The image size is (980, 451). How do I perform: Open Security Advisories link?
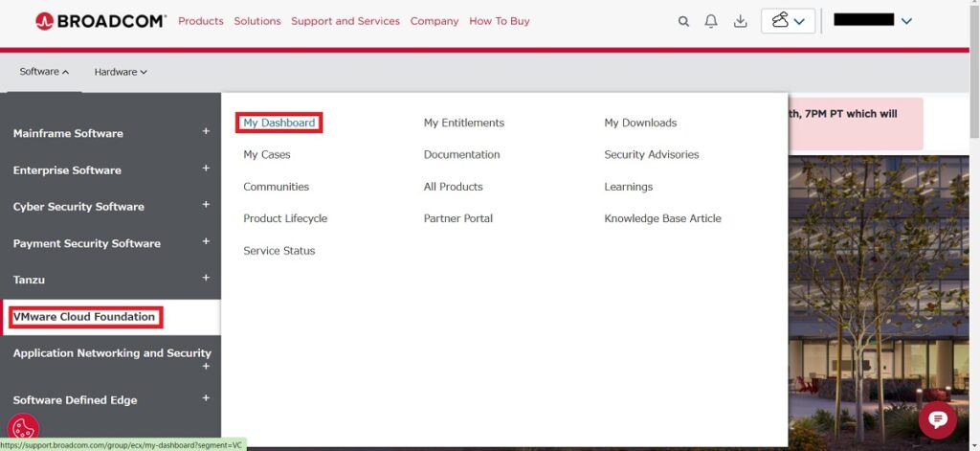tap(652, 154)
